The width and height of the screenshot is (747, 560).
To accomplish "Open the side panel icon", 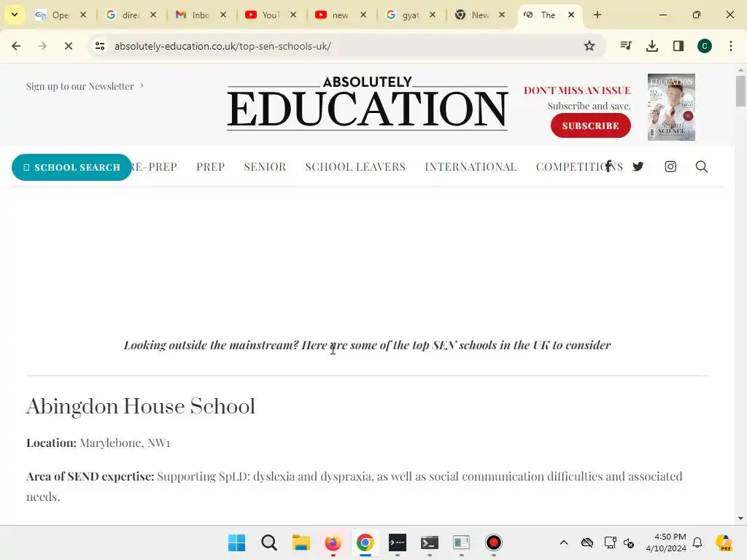I will pyautogui.click(x=678, y=46).
